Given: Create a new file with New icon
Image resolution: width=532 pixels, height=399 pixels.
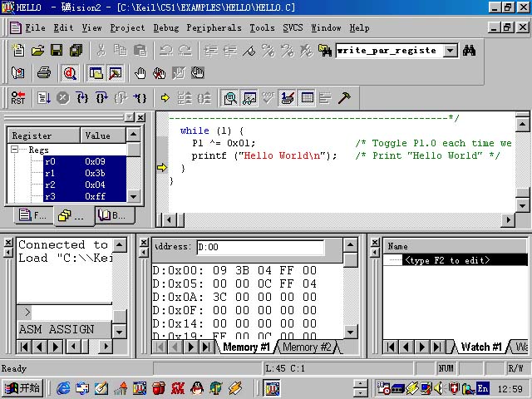Looking at the screenshot, I should tap(18, 51).
